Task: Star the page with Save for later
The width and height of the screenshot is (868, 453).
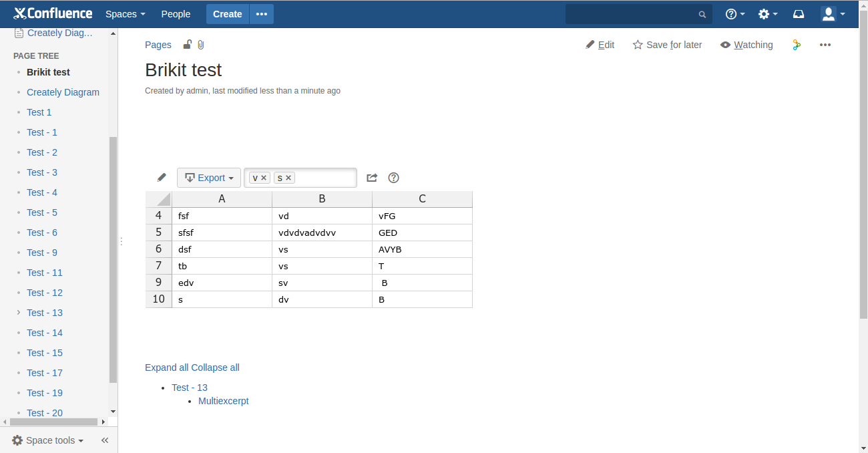Action: [666, 45]
